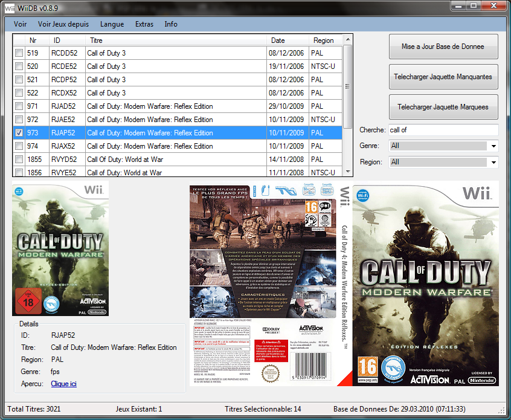
Task: Click the window resize grip in status bar
Action: (x=502, y=410)
